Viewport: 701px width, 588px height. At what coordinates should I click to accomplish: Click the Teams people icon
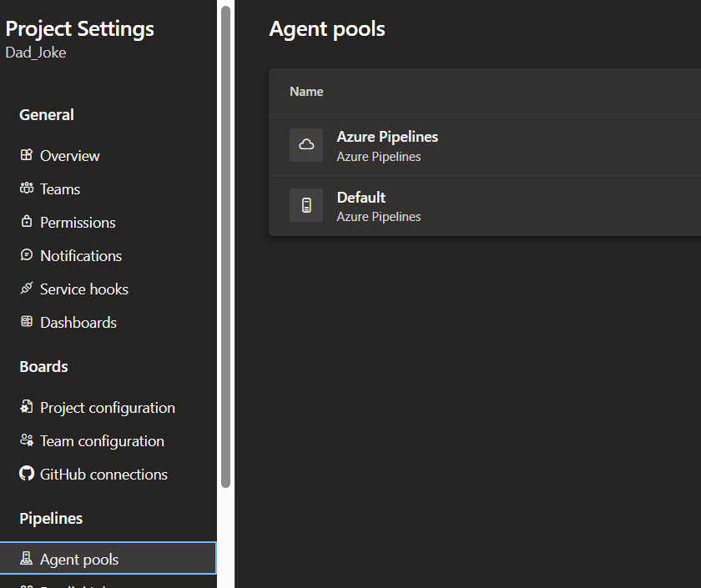[27, 188]
